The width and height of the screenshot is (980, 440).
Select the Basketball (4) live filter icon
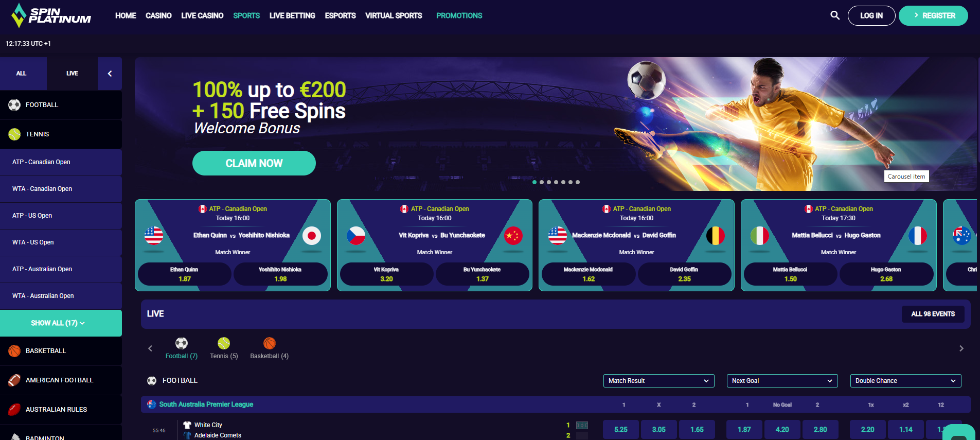click(x=270, y=343)
